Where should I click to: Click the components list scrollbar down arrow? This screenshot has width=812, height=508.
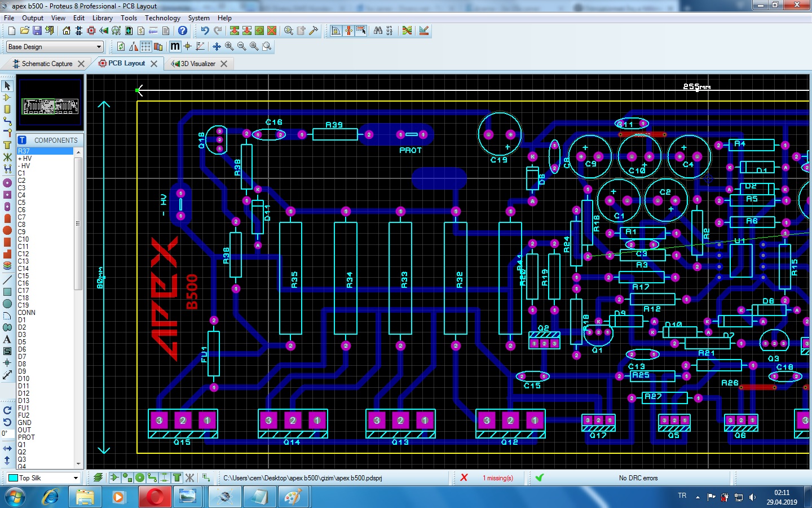(78, 464)
